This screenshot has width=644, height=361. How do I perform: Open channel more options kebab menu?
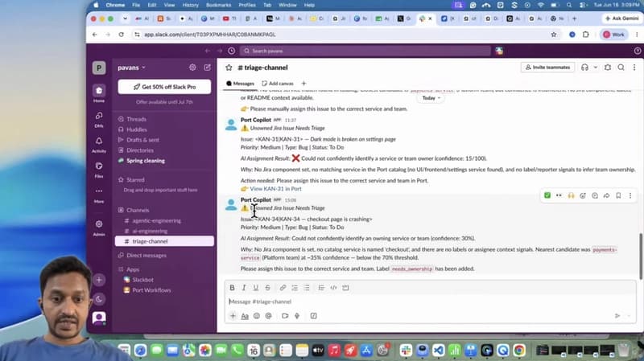coord(634,68)
